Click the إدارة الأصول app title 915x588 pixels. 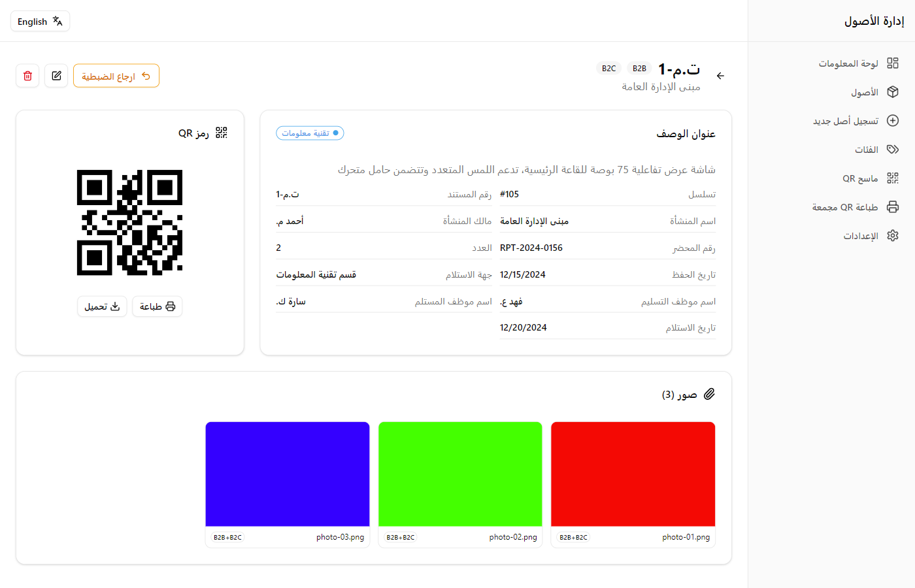(x=874, y=21)
